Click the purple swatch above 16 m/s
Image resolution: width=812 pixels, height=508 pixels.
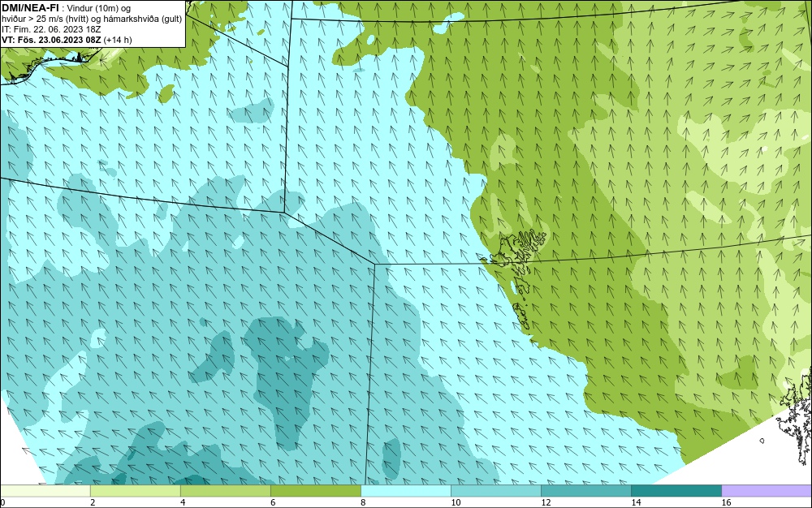click(x=767, y=491)
